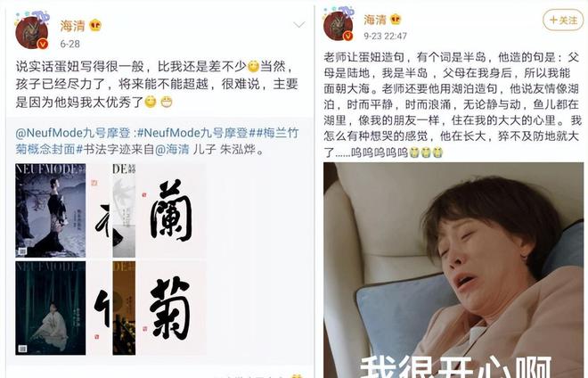Open the @NeufMode九号摩登 mention link
Image resolution: width=588 pixels, height=378 pixels.
[75, 133]
